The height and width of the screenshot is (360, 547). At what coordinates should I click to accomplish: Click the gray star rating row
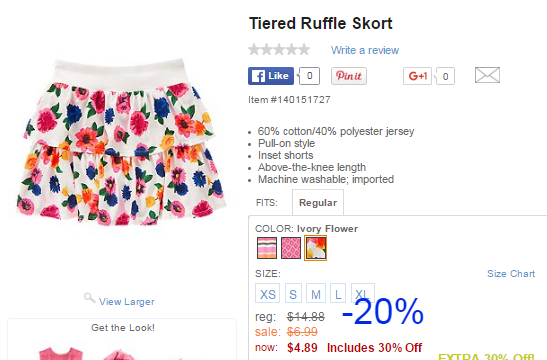point(279,50)
